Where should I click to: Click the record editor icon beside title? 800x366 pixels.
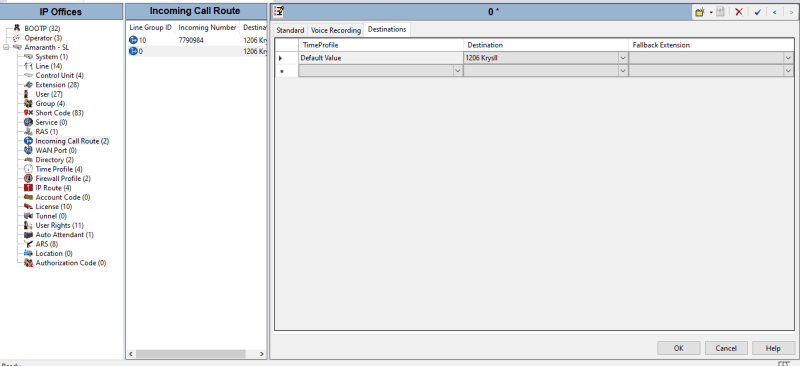[279, 12]
